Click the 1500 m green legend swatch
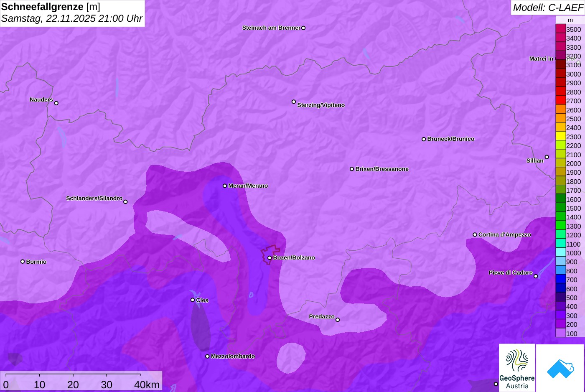Viewport: 585px width, 392px height. click(x=560, y=208)
